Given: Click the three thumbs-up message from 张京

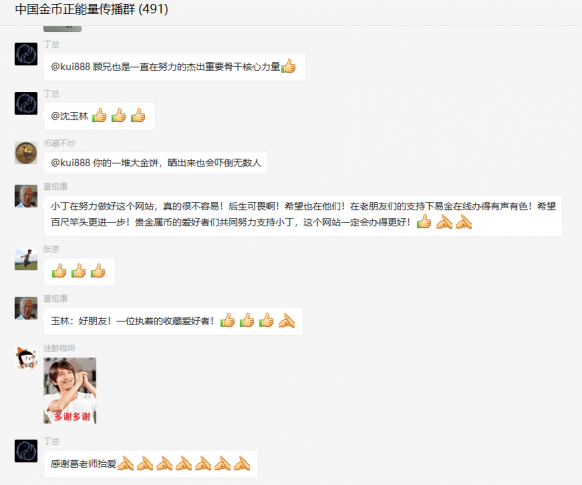Looking at the screenshot, I should click(x=79, y=272).
